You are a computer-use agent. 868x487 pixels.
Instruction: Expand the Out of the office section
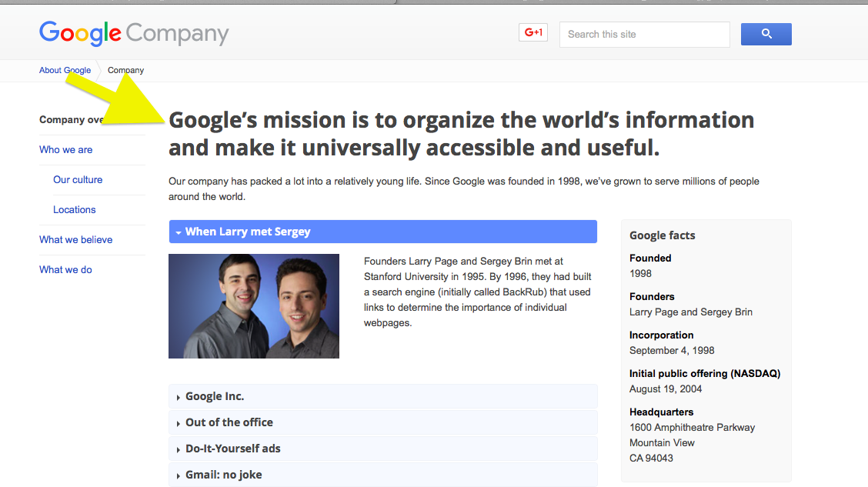[382, 422]
